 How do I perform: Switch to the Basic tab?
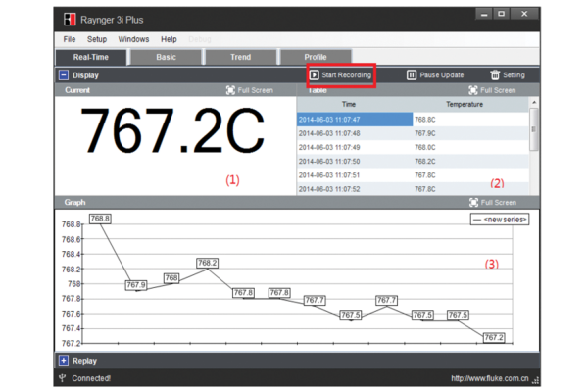pyautogui.click(x=166, y=57)
